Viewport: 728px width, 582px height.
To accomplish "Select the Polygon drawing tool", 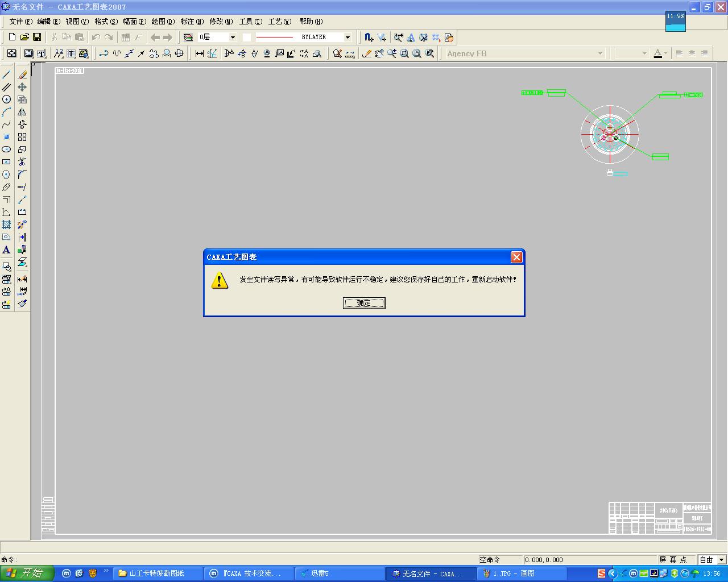I will pyautogui.click(x=6, y=174).
